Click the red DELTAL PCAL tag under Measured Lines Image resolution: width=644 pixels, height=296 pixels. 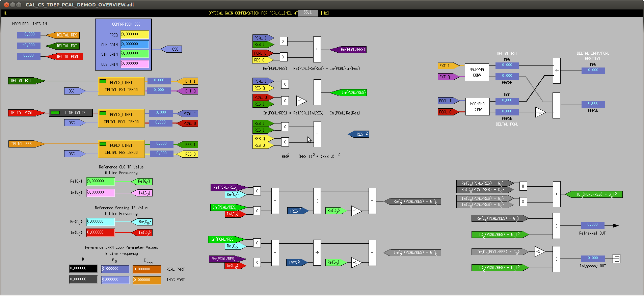[64, 57]
